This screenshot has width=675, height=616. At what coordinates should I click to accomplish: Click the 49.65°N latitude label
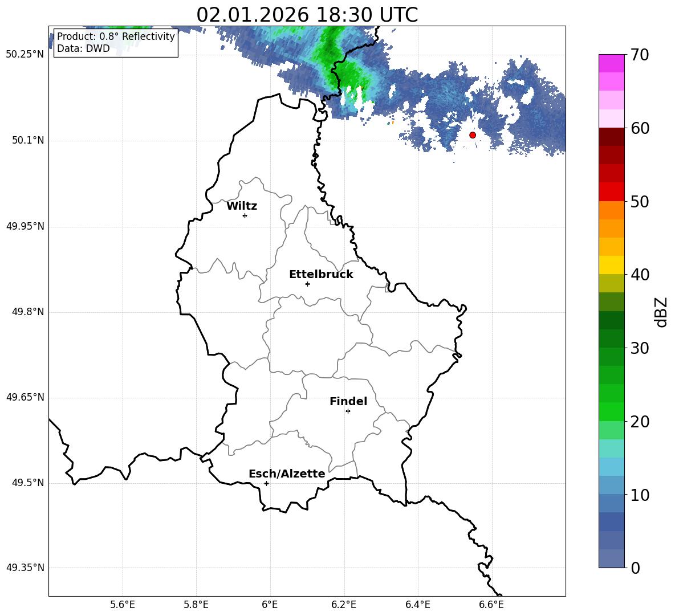point(25,397)
